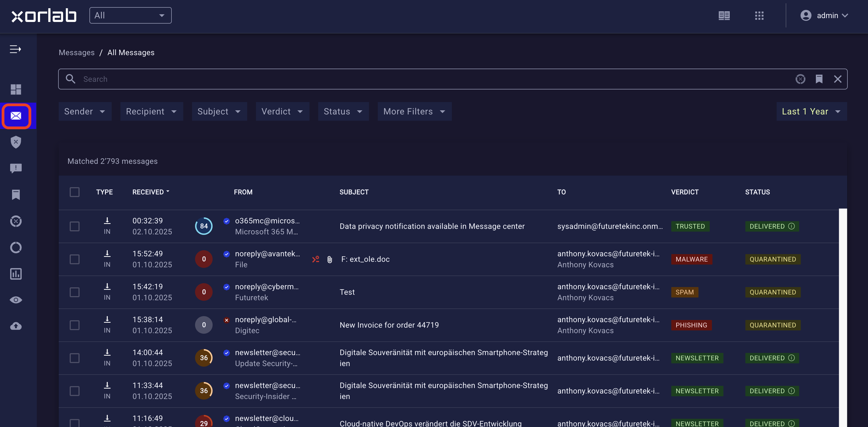This screenshot has height=427, width=868.
Task: Open the eye monitoring sidebar icon
Action: coord(16,300)
